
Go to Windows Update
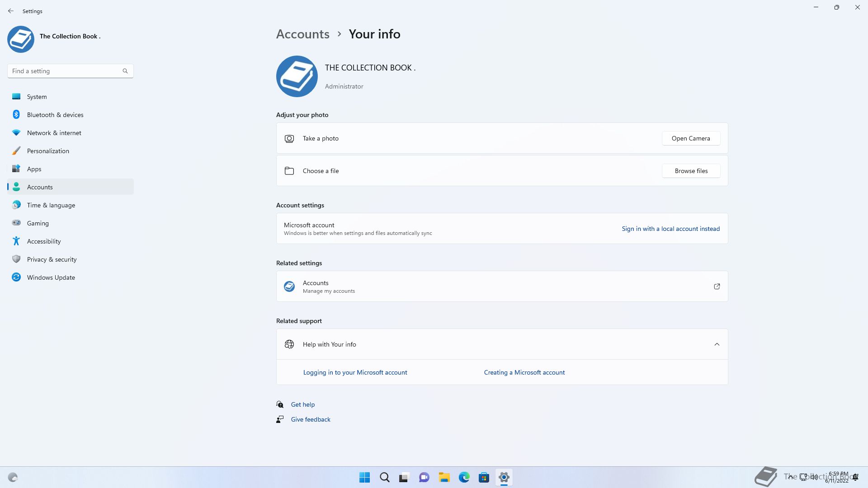[71, 277]
